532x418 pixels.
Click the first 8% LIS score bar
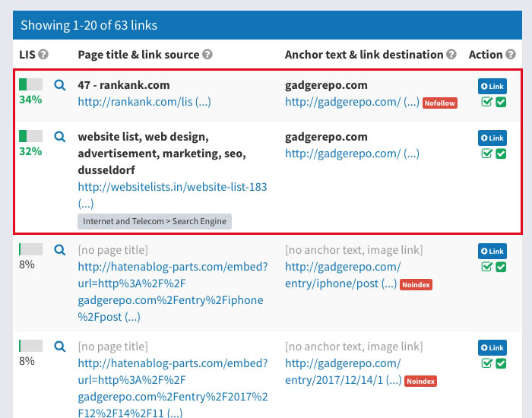[x=30, y=249]
